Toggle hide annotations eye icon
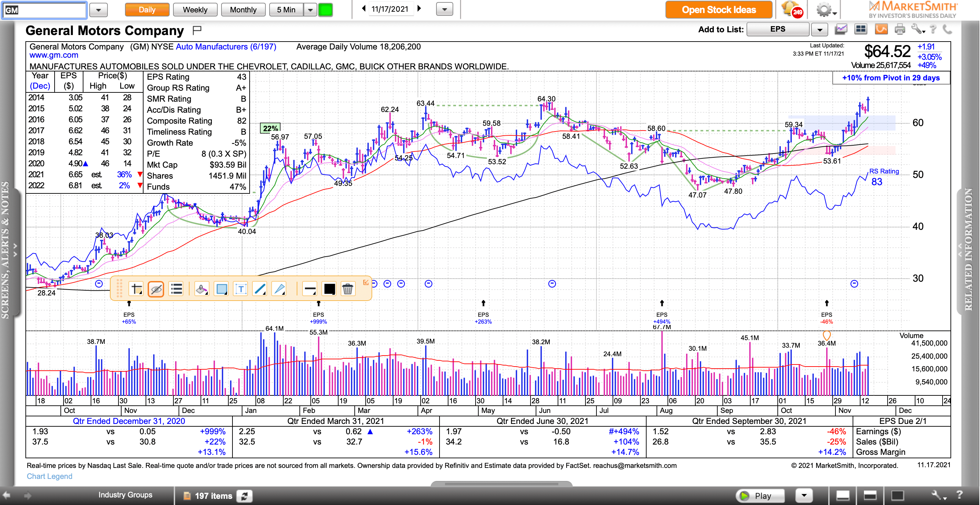980x505 pixels. click(156, 289)
